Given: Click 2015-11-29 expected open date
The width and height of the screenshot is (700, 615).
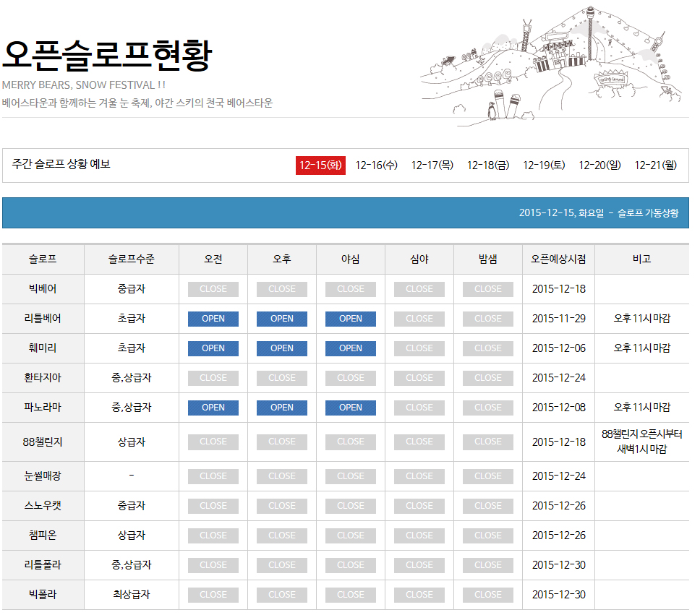Looking at the screenshot, I should coord(558,318).
